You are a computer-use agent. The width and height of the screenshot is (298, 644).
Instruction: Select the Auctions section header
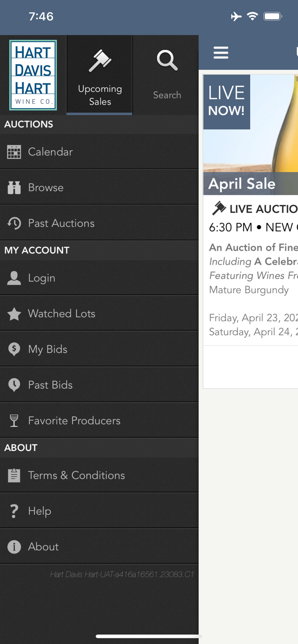(28, 125)
